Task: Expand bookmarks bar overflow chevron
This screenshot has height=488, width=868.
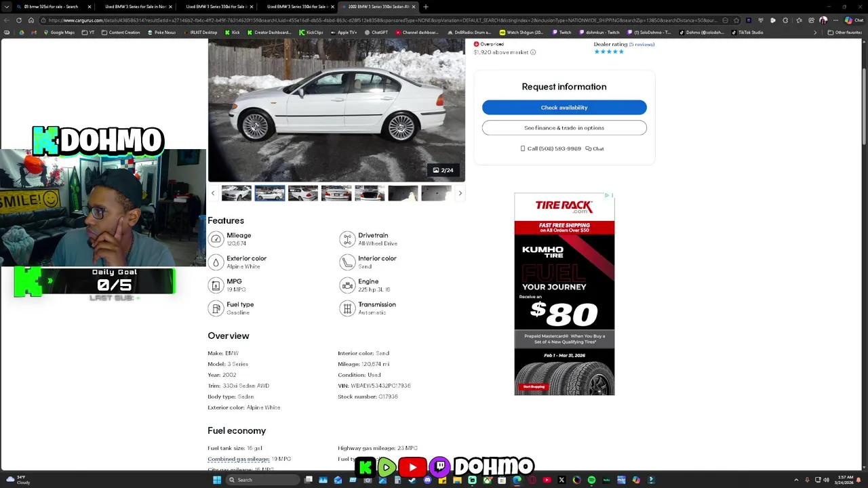Action: pyautogui.click(x=815, y=33)
